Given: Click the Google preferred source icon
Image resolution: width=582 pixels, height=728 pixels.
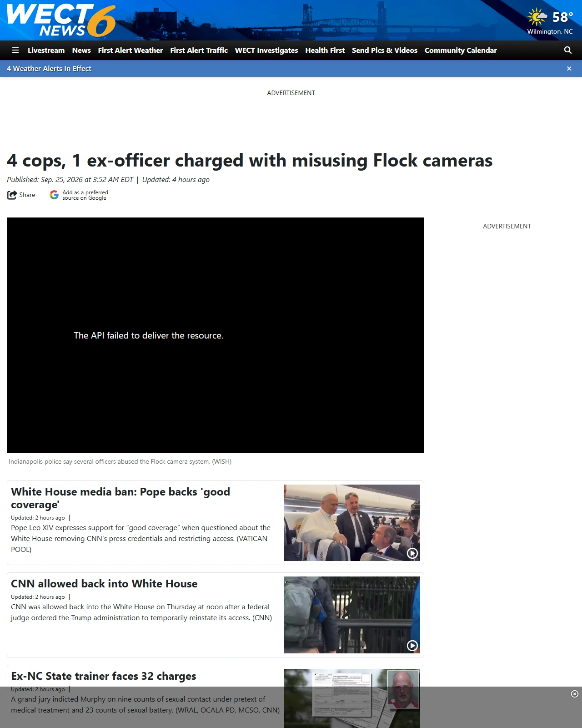Looking at the screenshot, I should pyautogui.click(x=54, y=195).
